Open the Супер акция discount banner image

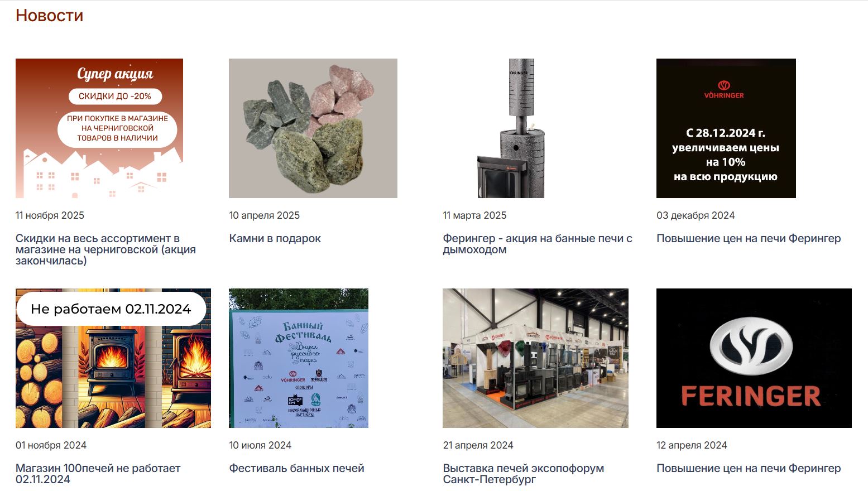pyautogui.click(x=99, y=128)
